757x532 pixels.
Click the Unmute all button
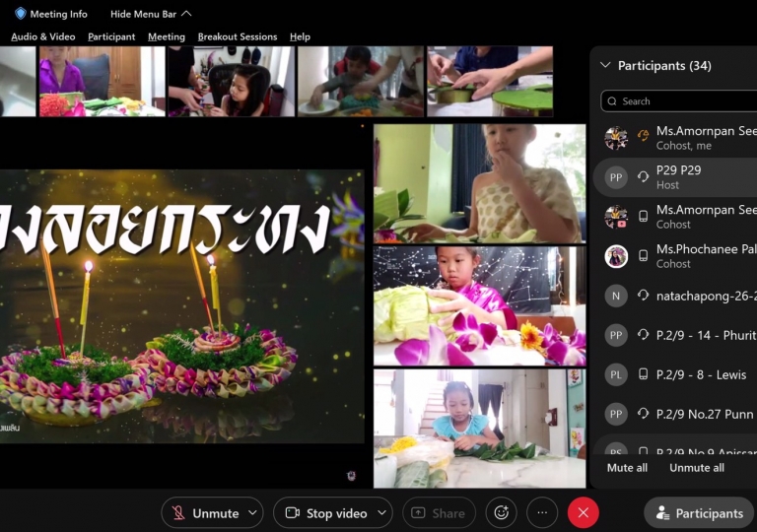[697, 468]
